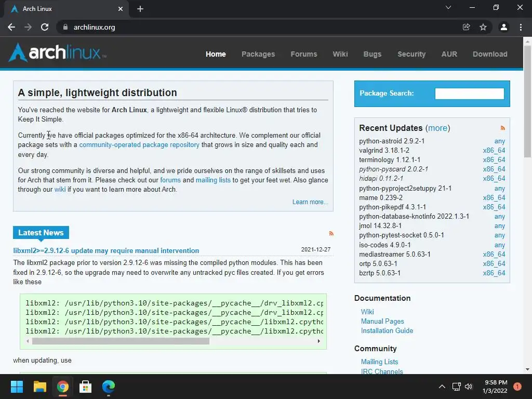The height and width of the screenshot is (399, 532).
Task: Open the python-astroid 2.9.2-1 package
Action: pos(392,141)
